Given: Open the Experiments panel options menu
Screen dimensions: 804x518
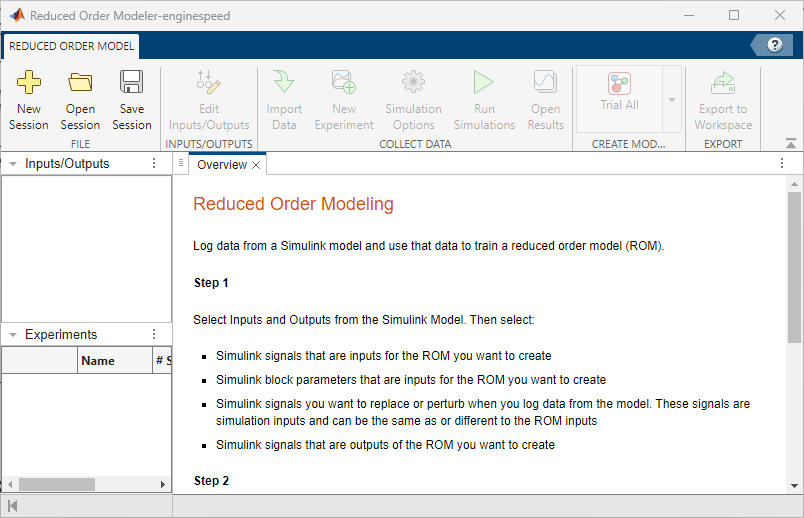Looking at the screenshot, I should click(154, 334).
